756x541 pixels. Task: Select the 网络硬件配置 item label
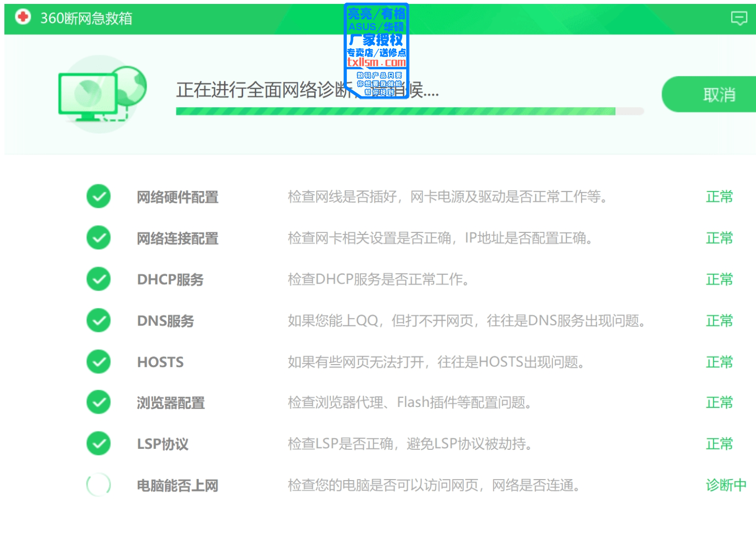177,197
